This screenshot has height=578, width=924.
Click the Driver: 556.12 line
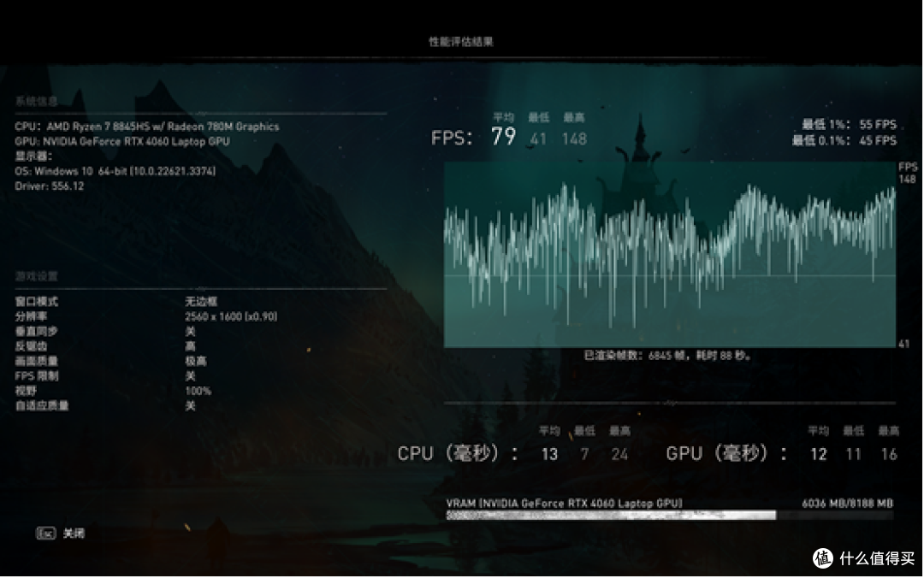(x=50, y=186)
